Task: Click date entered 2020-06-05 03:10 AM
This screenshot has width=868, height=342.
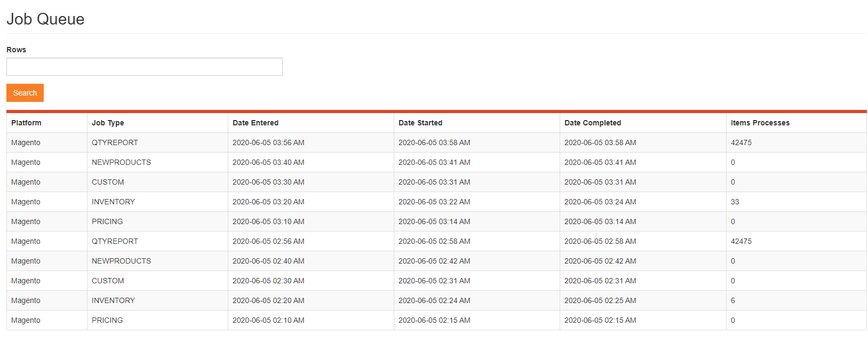Action: (x=268, y=221)
